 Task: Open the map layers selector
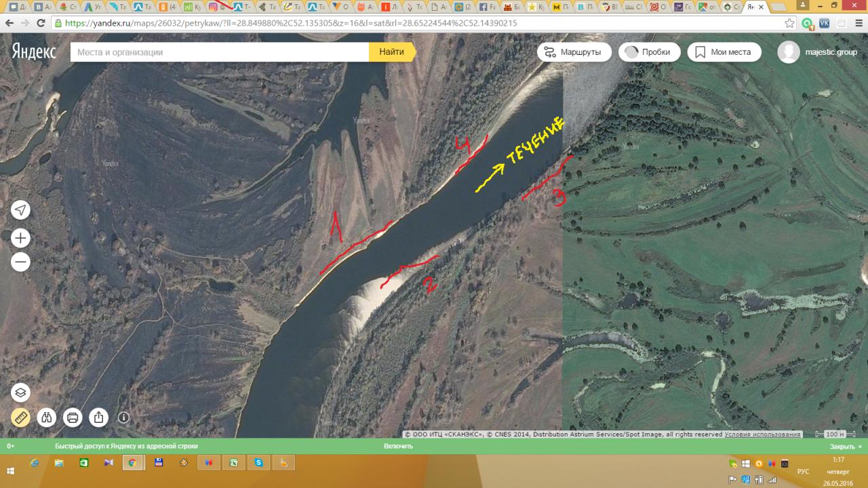pos(20,392)
